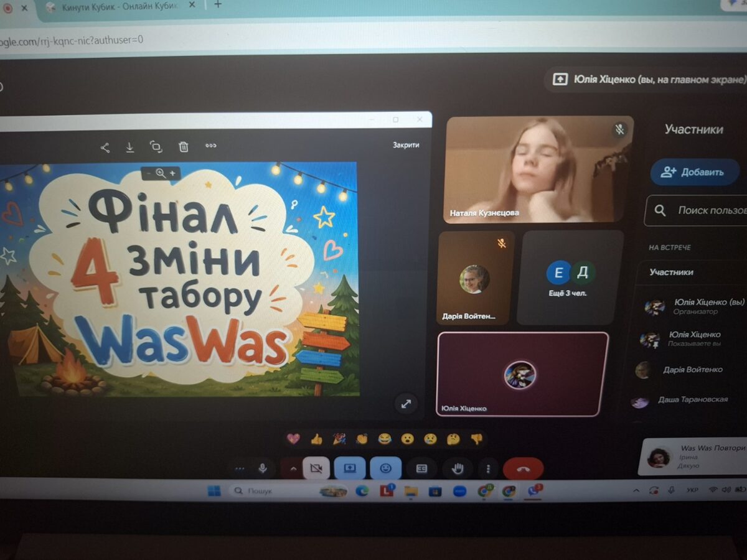Toggle screen presentation button

(x=350, y=468)
